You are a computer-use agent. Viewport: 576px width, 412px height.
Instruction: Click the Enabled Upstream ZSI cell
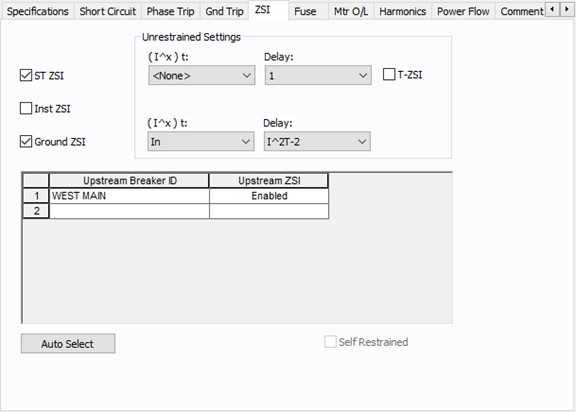pyautogui.click(x=269, y=196)
